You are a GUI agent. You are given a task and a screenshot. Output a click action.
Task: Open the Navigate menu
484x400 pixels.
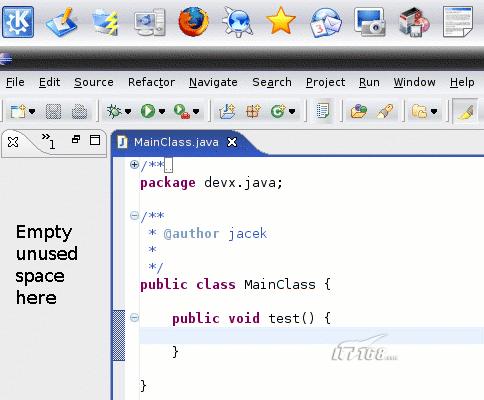[x=213, y=82]
